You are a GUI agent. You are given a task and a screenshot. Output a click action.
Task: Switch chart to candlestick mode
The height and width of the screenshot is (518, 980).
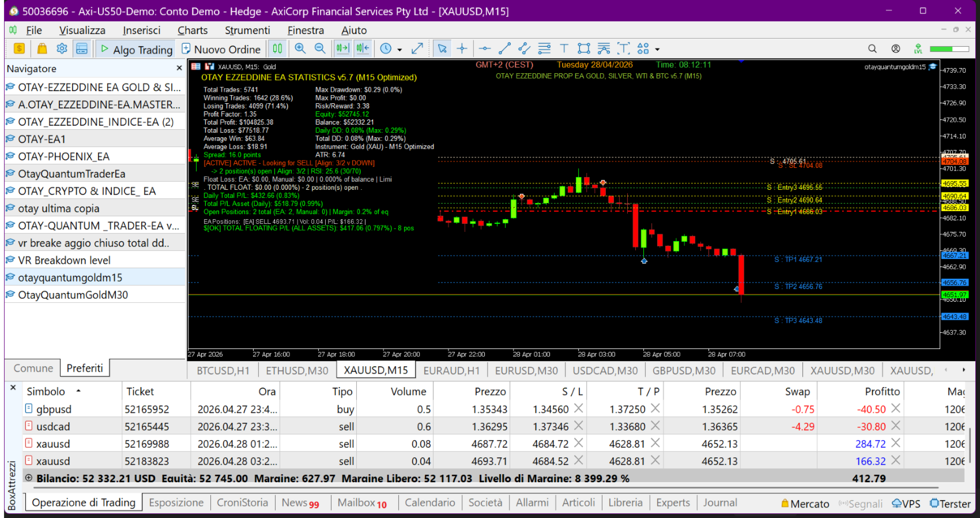click(277, 49)
